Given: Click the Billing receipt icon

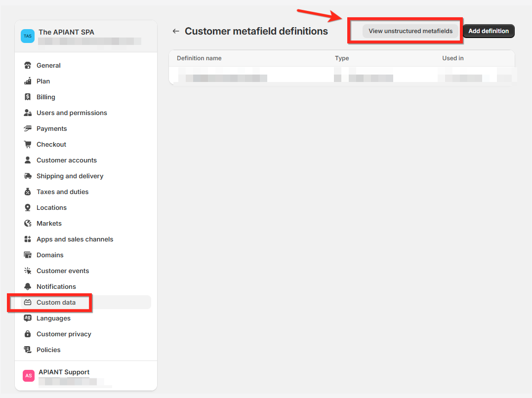Looking at the screenshot, I should click(x=28, y=97).
